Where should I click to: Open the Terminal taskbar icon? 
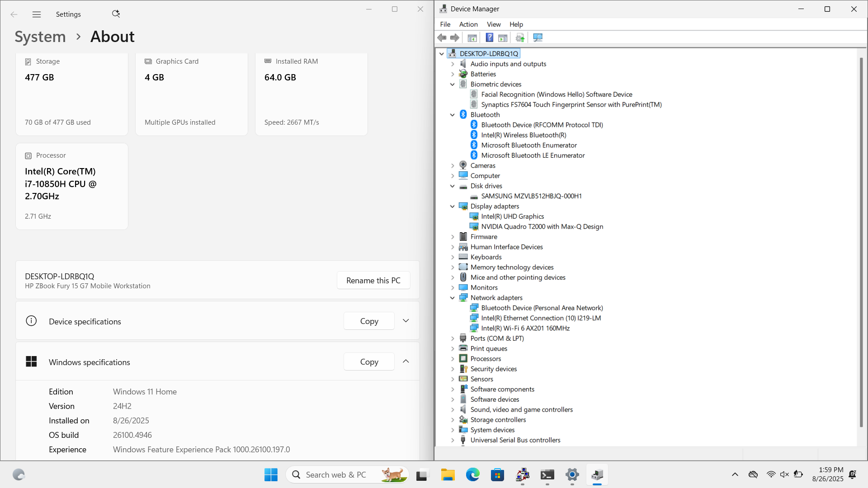coord(547,474)
